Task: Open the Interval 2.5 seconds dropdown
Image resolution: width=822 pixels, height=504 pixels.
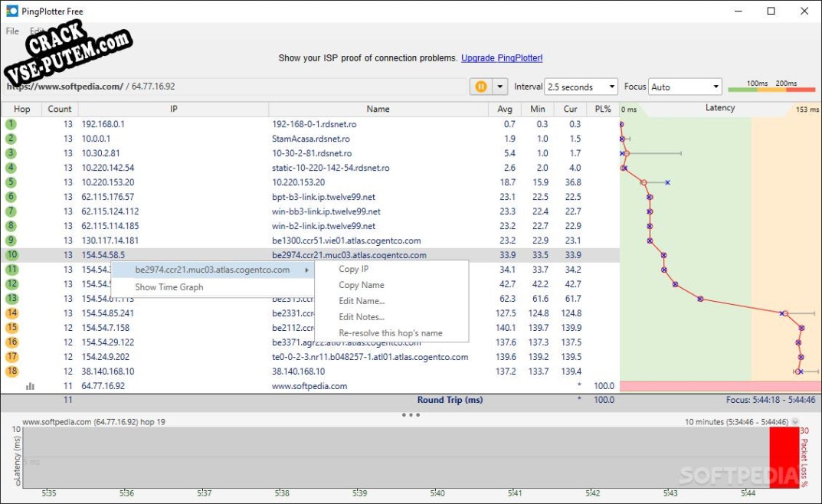Action: coord(581,87)
